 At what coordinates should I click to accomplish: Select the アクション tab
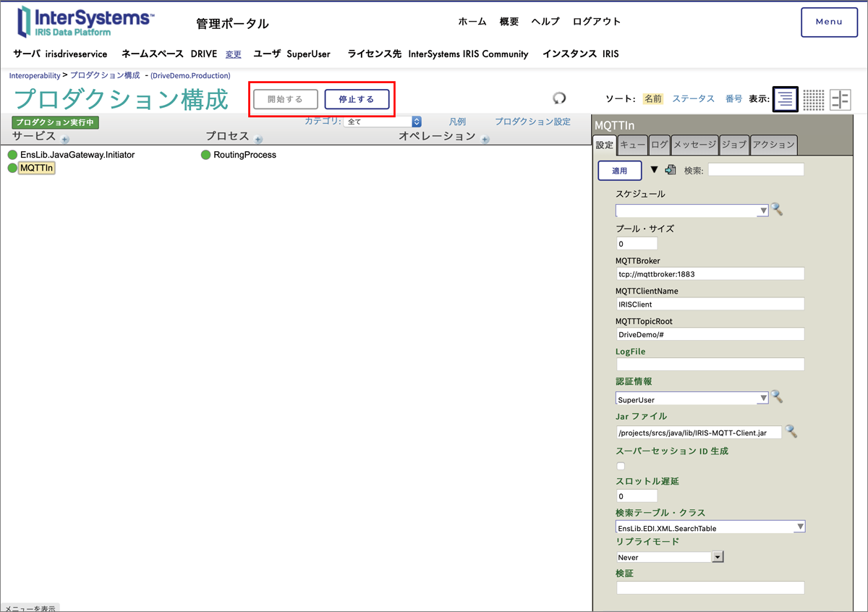[x=774, y=145]
